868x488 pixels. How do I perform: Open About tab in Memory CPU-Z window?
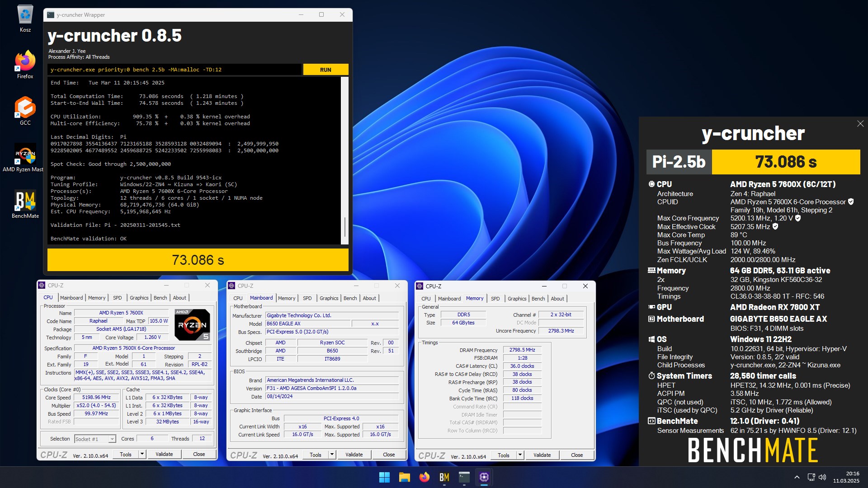[557, 299]
